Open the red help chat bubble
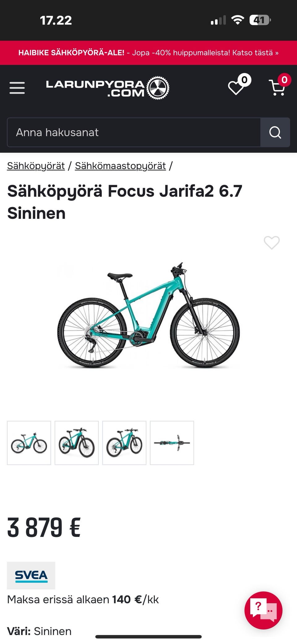Image resolution: width=297 pixels, height=644 pixels. click(263, 610)
